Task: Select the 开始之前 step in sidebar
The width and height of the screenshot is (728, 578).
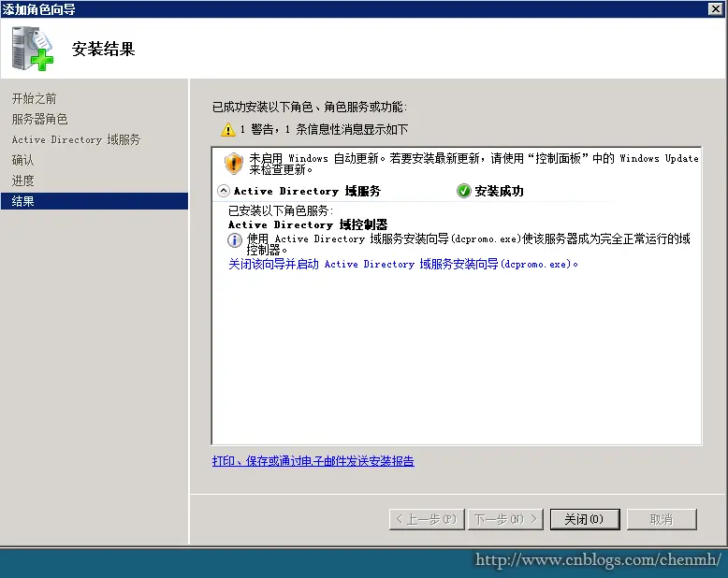Action: 34,98
